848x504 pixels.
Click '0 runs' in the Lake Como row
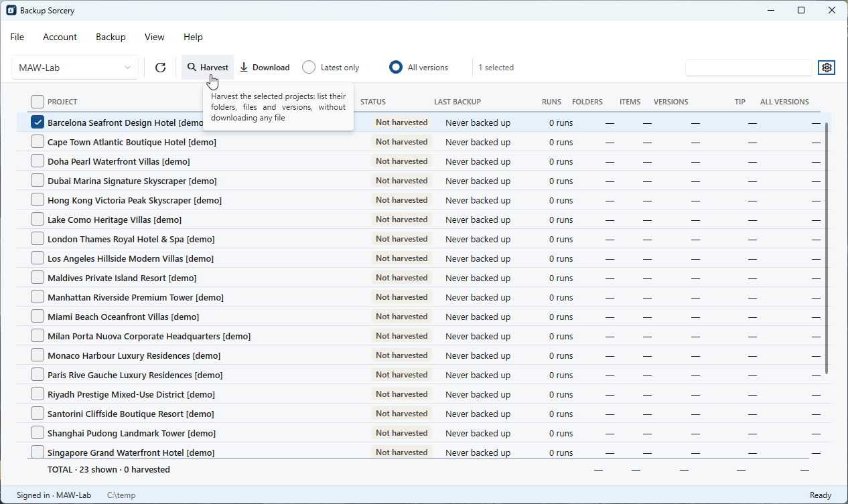point(561,220)
